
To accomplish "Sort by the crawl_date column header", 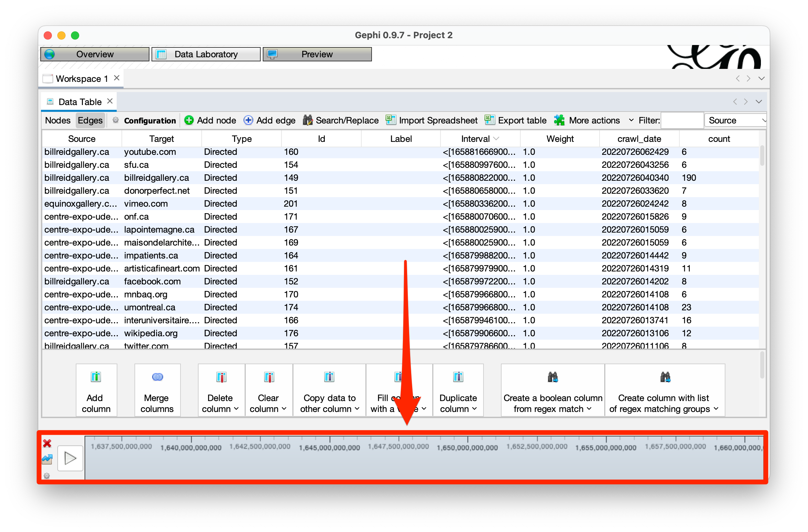I will tap(639, 139).
